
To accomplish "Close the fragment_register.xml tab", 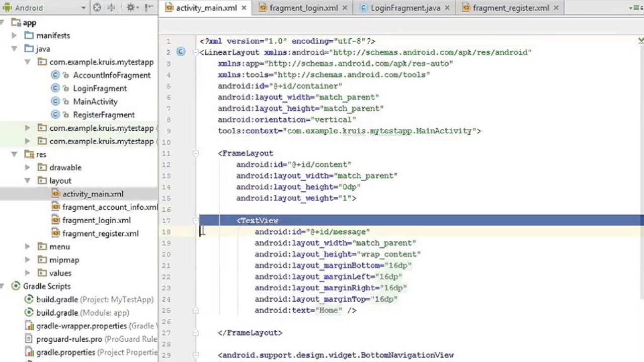I will [556, 8].
